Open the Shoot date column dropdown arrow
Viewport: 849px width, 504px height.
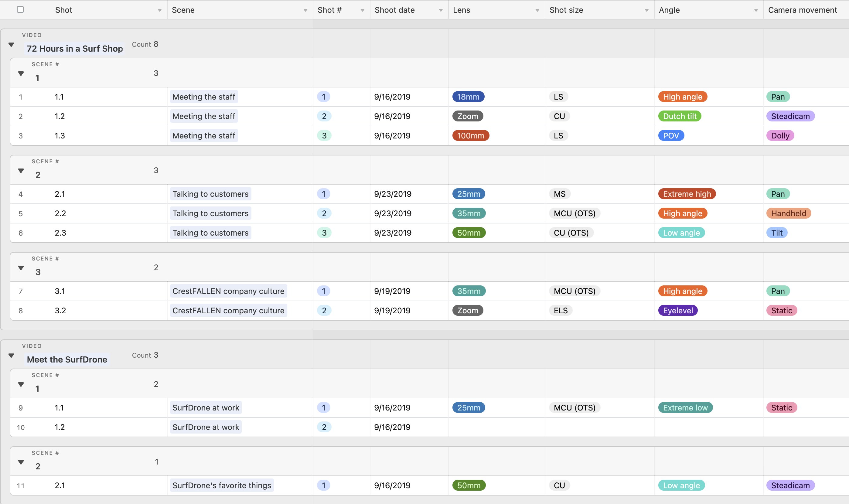tap(441, 11)
